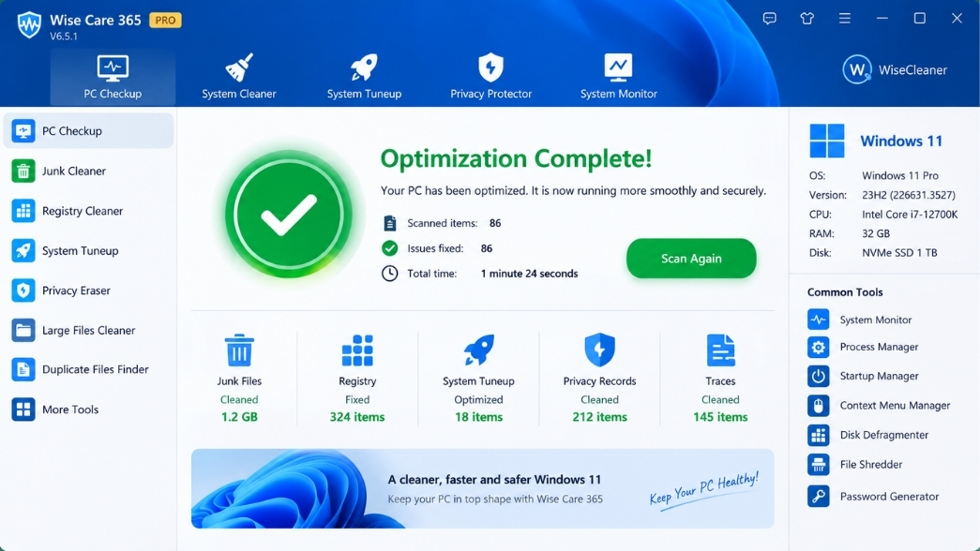This screenshot has width=980, height=551.
Task: Click the Scan Again button
Action: pyautogui.click(x=691, y=258)
